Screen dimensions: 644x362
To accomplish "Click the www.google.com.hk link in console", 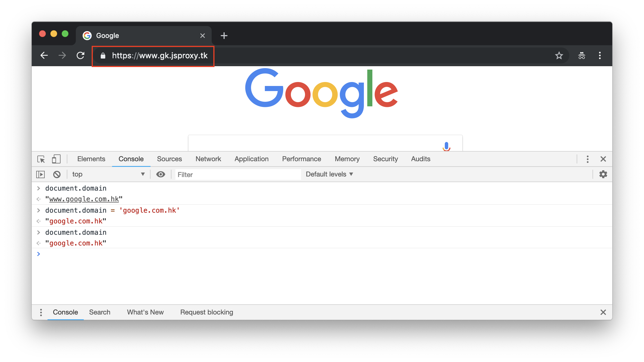I will 84,199.
